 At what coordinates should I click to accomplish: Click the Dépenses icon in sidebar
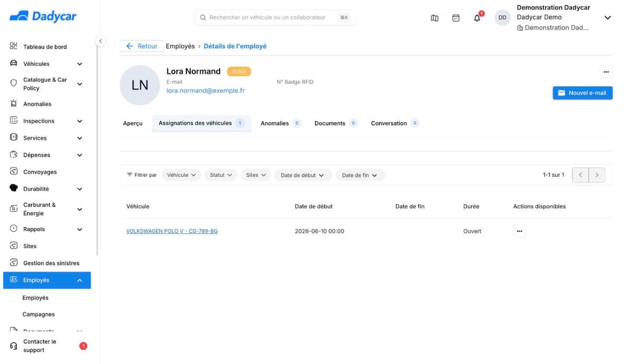point(14,155)
